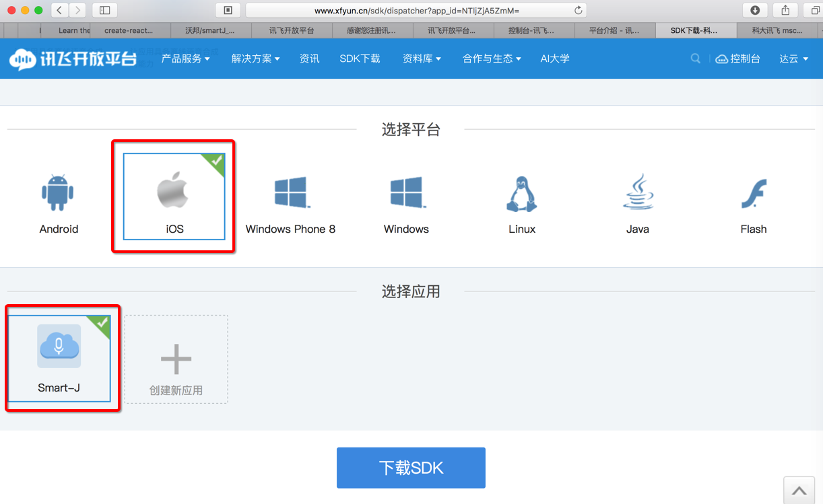The image size is (823, 504).
Task: Open the Safari downloads list icon
Action: (755, 10)
